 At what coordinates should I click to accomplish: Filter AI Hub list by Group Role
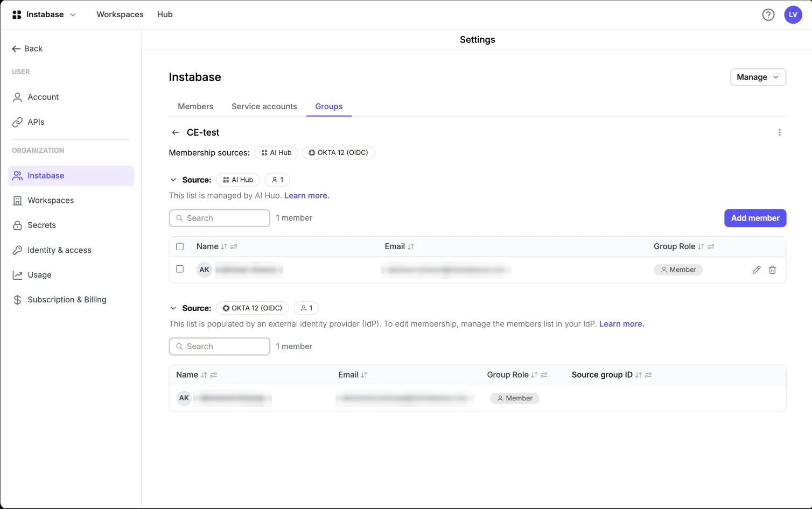[711, 246]
